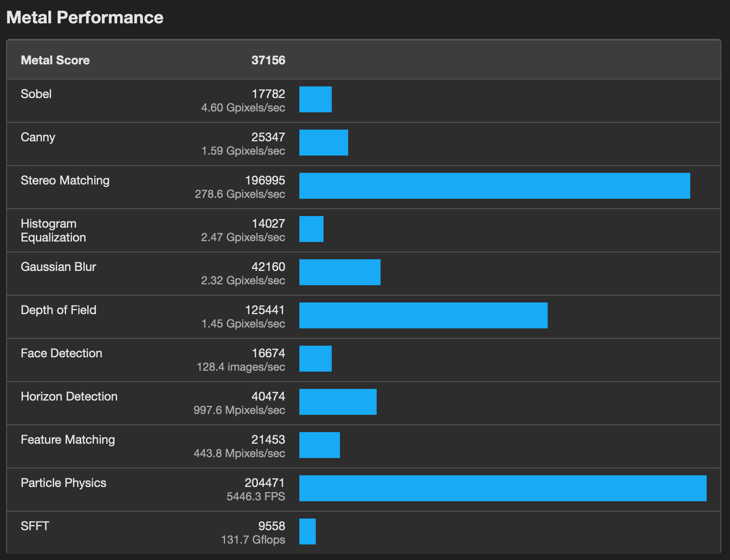The width and height of the screenshot is (730, 560).
Task: Click the Feature Matching result bar
Action: pyautogui.click(x=320, y=445)
